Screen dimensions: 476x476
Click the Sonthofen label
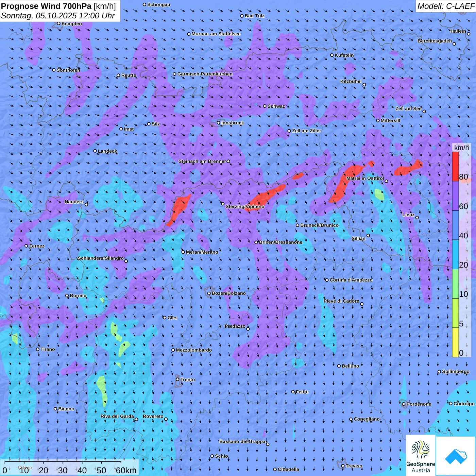click(68, 70)
